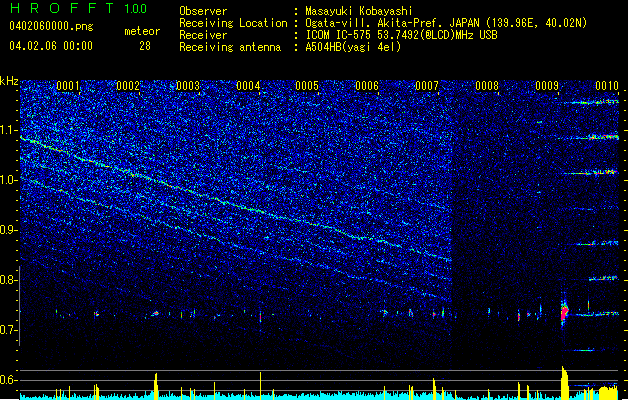This screenshot has height=400, width=629.
Task: Click the 'Receiver' field label
Action: click(x=203, y=35)
